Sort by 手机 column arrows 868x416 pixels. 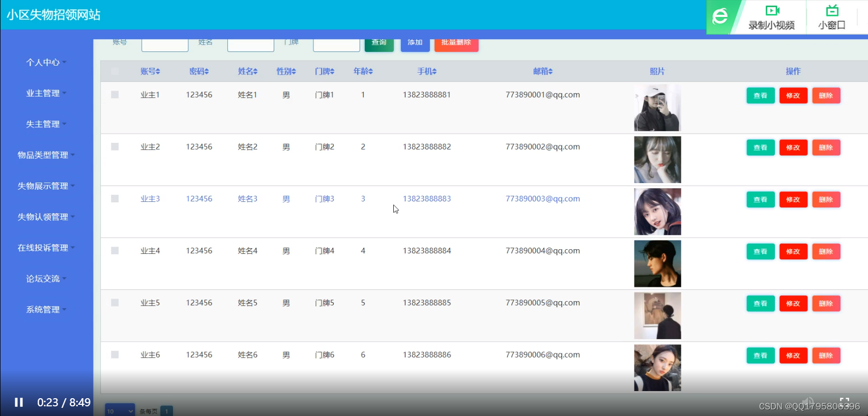point(434,72)
